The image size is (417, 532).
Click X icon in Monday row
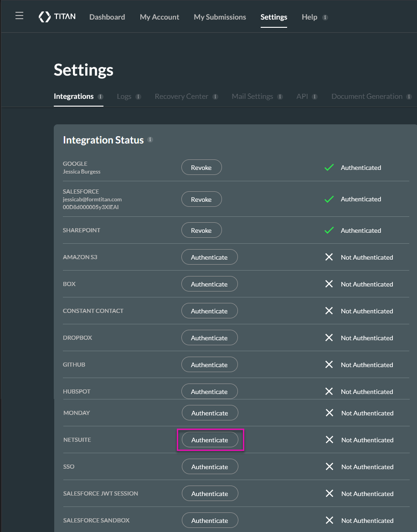click(x=329, y=413)
